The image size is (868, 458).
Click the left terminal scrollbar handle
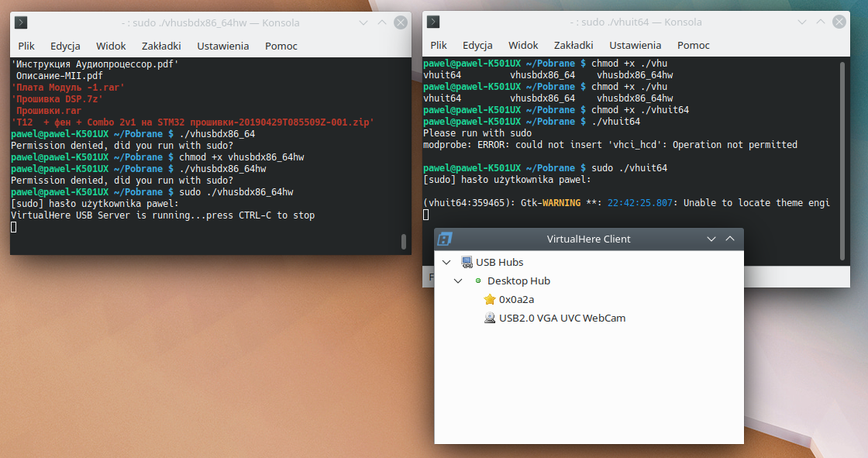pyautogui.click(x=404, y=242)
